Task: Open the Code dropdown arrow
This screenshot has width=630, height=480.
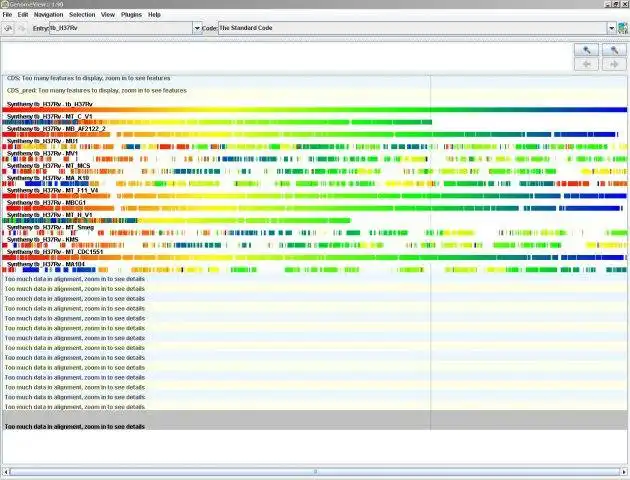Action: 611,28
